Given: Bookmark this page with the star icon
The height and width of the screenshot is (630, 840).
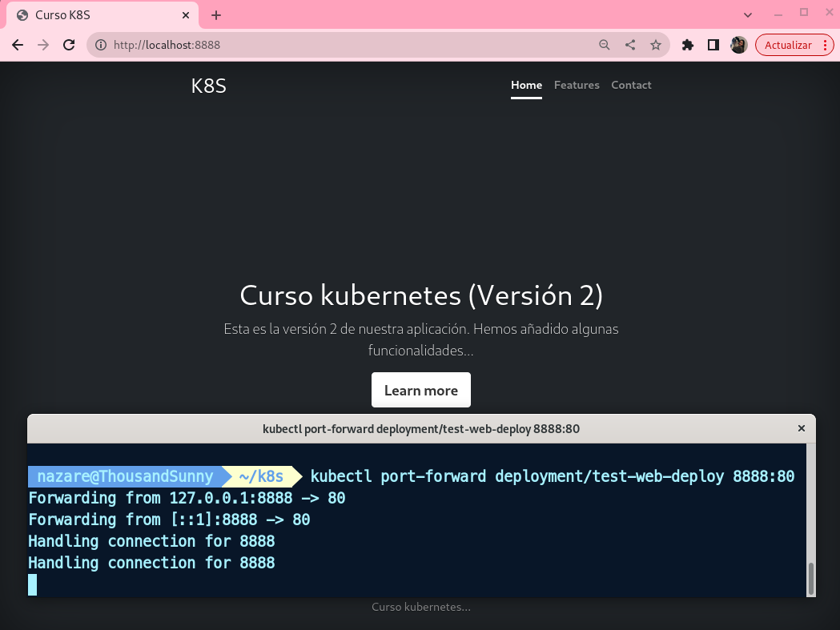Looking at the screenshot, I should tap(656, 46).
